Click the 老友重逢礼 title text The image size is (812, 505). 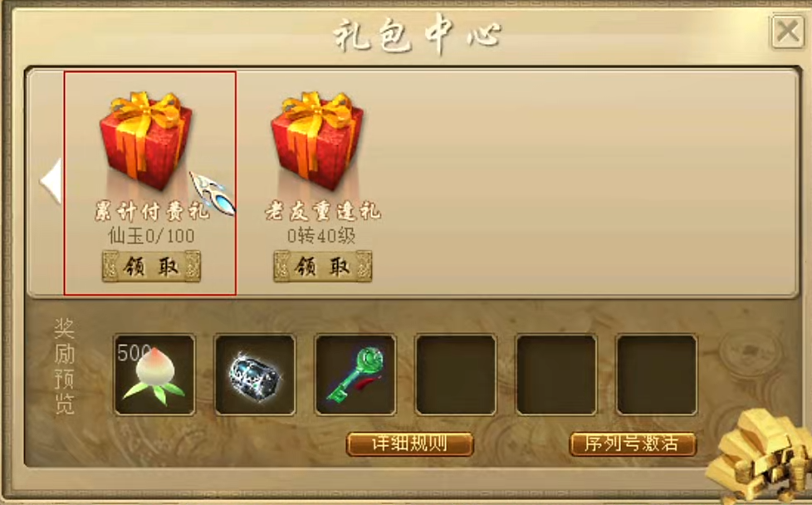click(x=323, y=211)
